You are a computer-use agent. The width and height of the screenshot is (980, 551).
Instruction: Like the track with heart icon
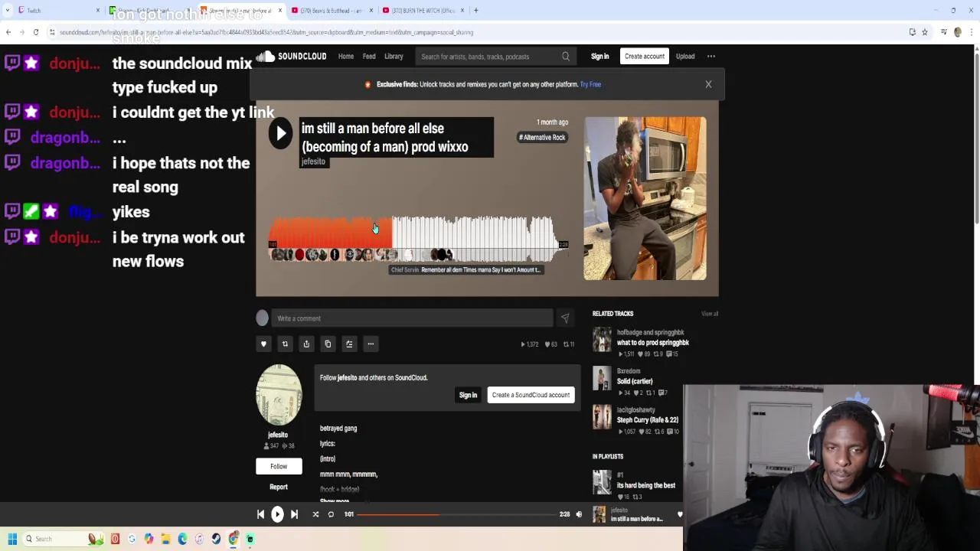263,344
